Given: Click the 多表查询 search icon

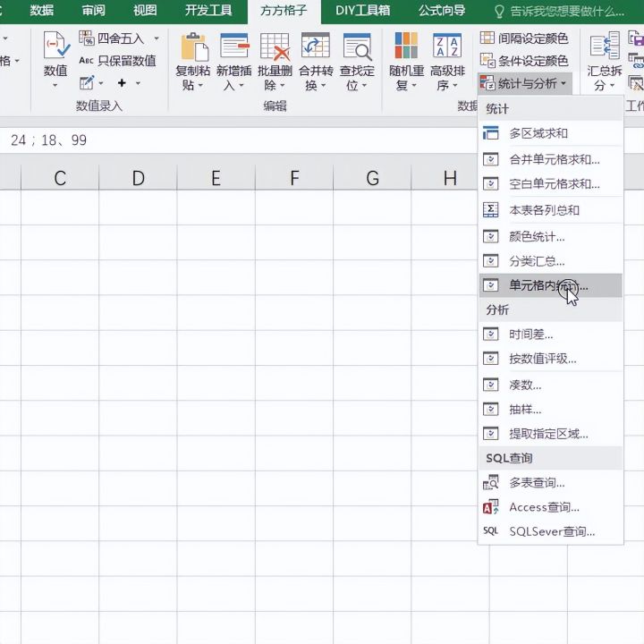Looking at the screenshot, I should coord(490,483).
